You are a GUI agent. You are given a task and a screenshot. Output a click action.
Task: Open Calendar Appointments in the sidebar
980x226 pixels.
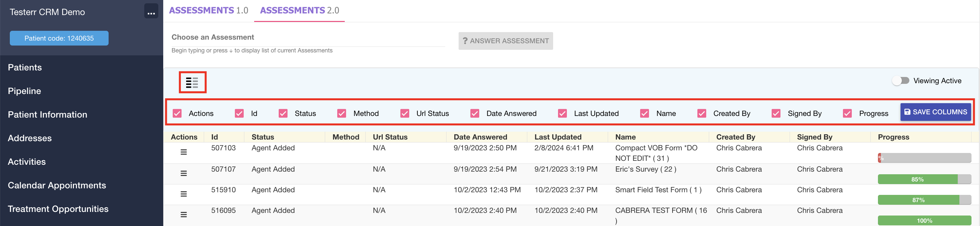click(57, 185)
